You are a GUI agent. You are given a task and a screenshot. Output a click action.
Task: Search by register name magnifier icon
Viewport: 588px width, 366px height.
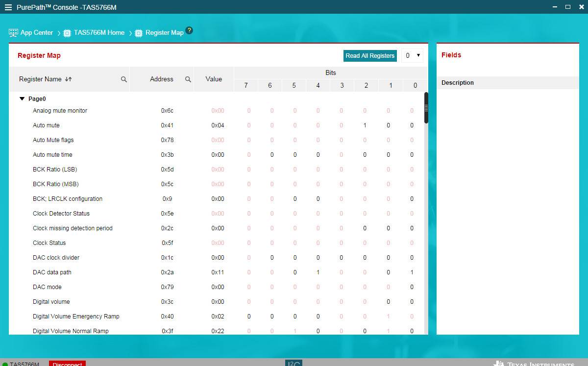point(124,79)
